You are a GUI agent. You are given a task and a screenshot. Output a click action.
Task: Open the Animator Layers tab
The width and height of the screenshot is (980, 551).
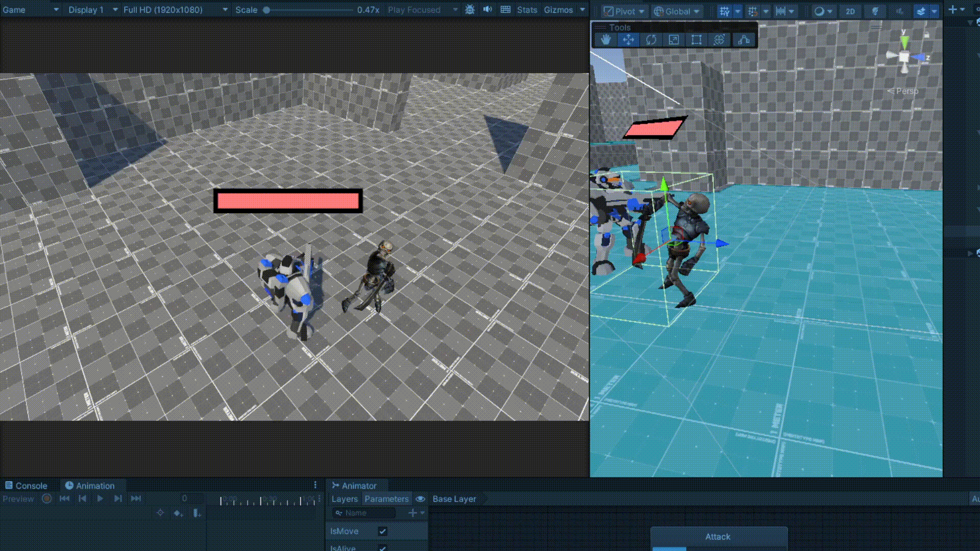[345, 499]
